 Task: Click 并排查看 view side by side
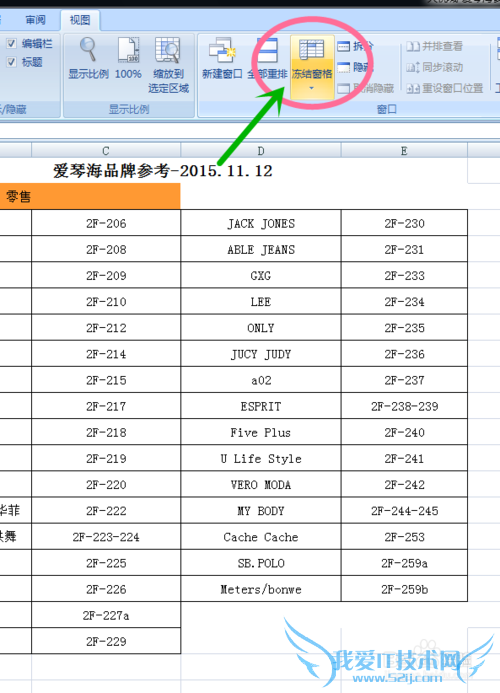(434, 46)
